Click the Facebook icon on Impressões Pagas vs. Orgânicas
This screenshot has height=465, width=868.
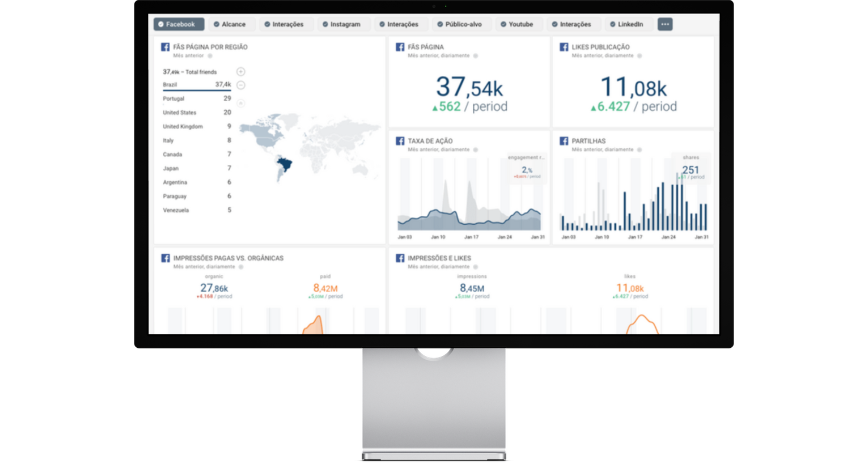tap(166, 258)
